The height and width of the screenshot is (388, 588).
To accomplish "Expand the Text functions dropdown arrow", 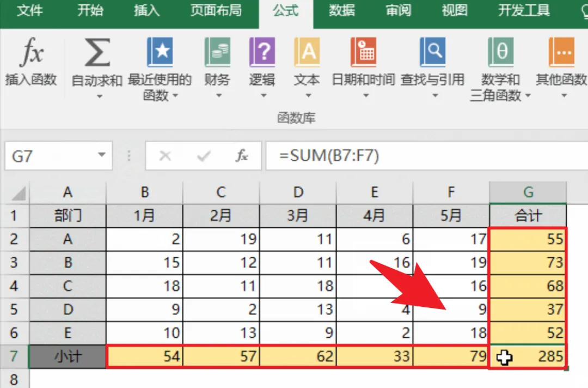I will coord(308,96).
